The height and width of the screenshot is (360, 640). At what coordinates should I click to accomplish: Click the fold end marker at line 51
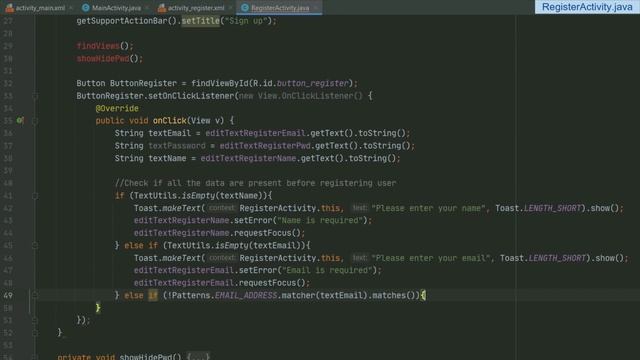[x=35, y=320]
